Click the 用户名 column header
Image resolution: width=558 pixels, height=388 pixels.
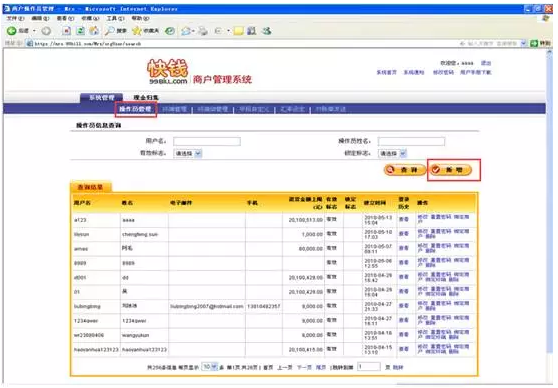[x=82, y=203]
